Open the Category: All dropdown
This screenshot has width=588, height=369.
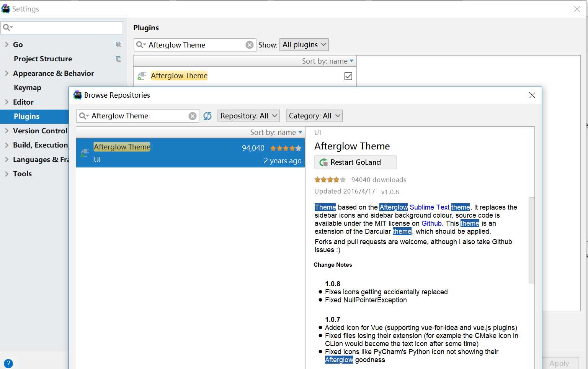point(314,116)
